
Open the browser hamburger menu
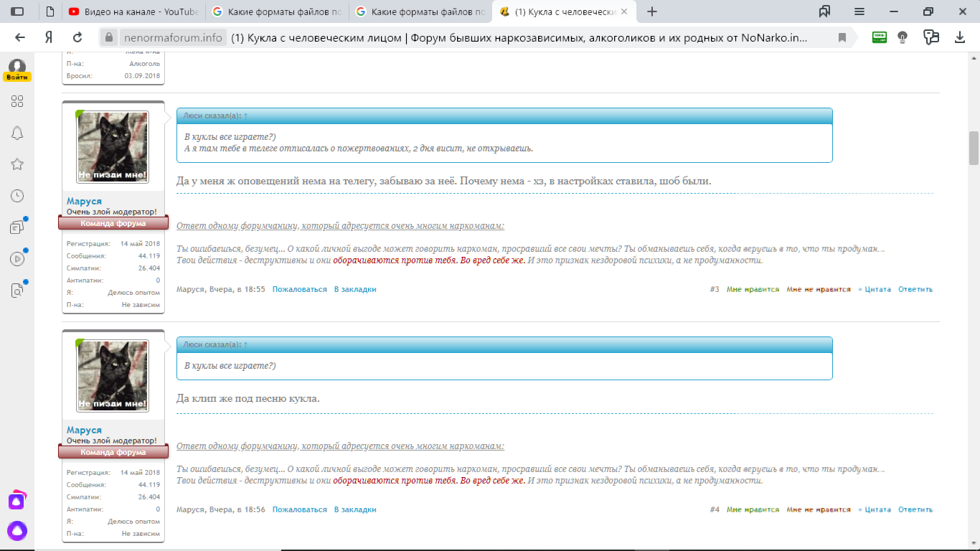[859, 11]
